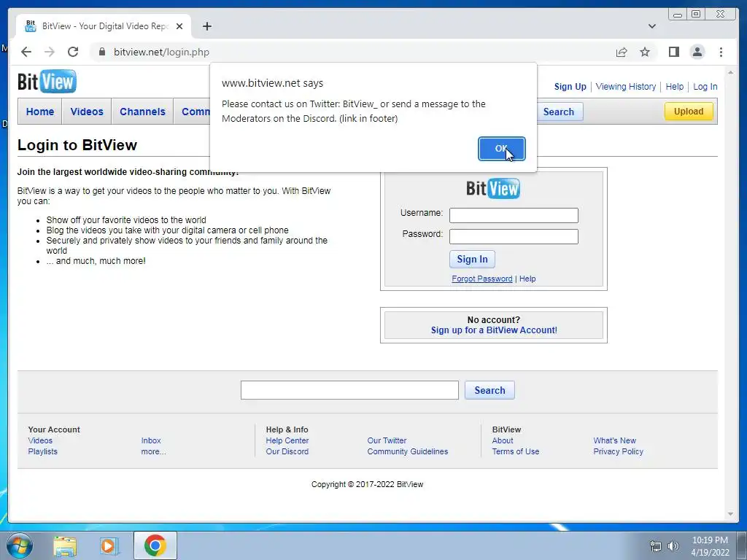Screen dimensions: 747x560
Task: Open the Chrome three-dot menu
Action: pyautogui.click(x=721, y=52)
